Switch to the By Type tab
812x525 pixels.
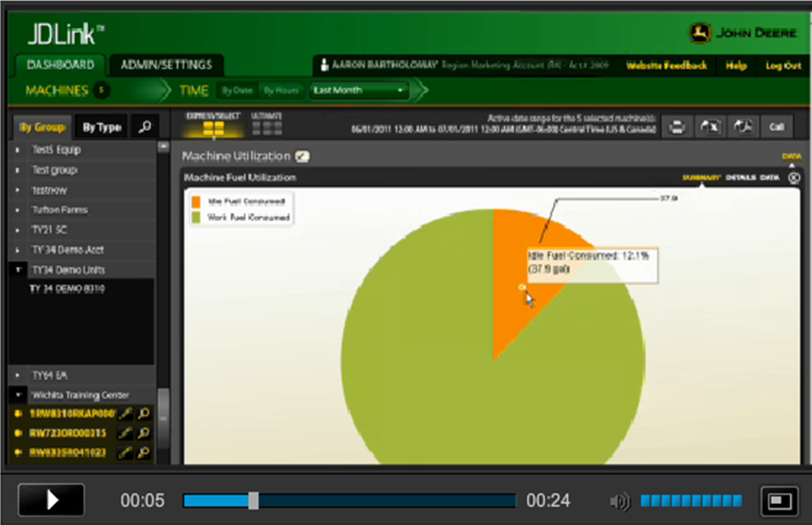[x=102, y=127]
